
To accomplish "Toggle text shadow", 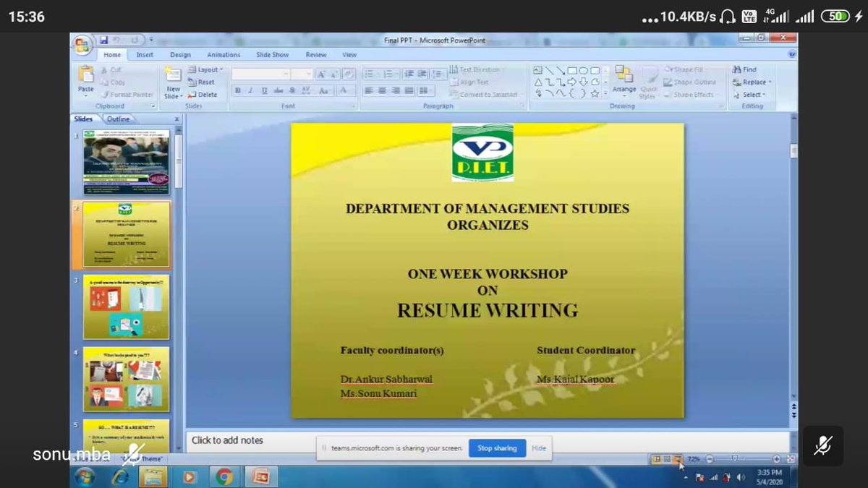I will (292, 90).
